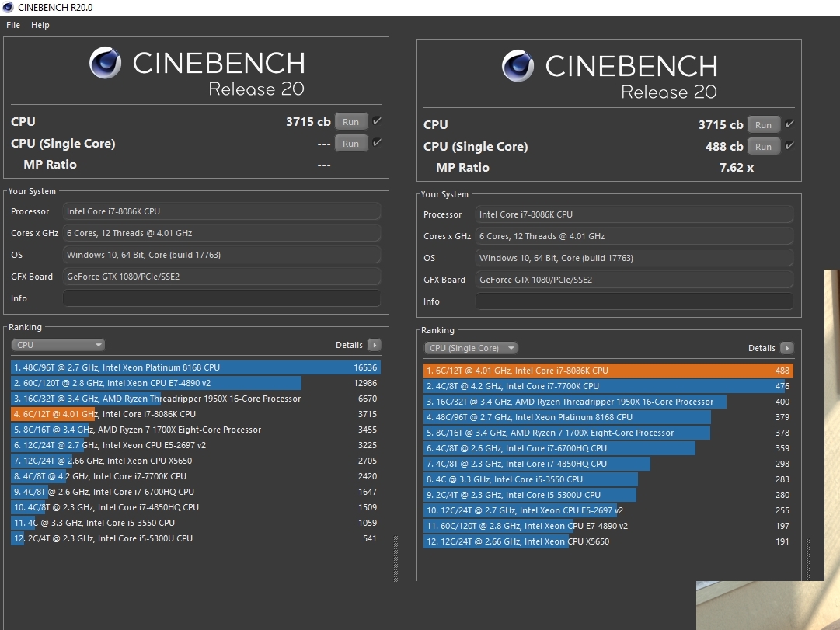Open the File menu
Screen dimensions: 840x630
tap(13, 25)
